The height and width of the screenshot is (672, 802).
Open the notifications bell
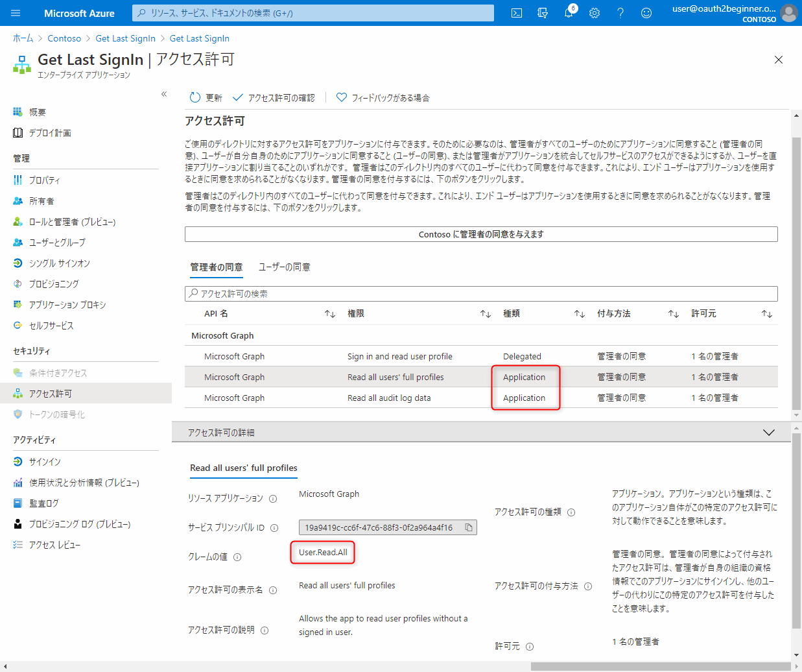(569, 13)
